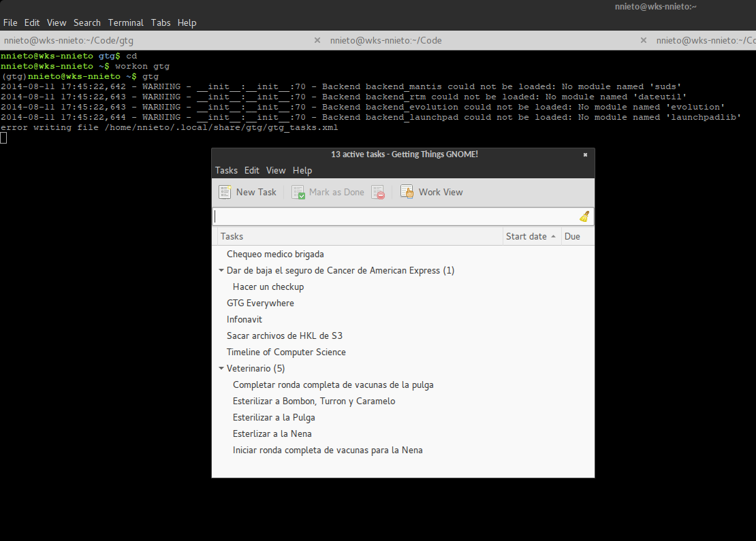Open the terminal View menu
The width and height of the screenshot is (756, 541).
(x=57, y=22)
